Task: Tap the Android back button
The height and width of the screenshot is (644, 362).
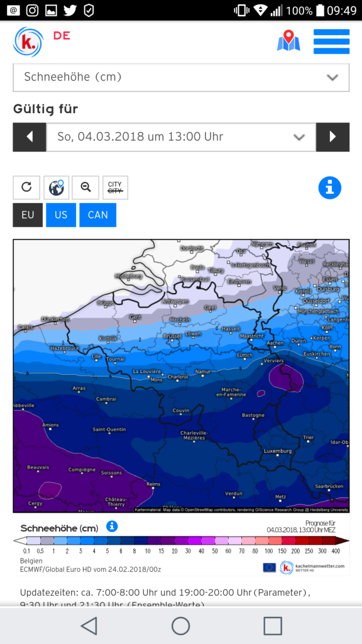Action: [89, 626]
